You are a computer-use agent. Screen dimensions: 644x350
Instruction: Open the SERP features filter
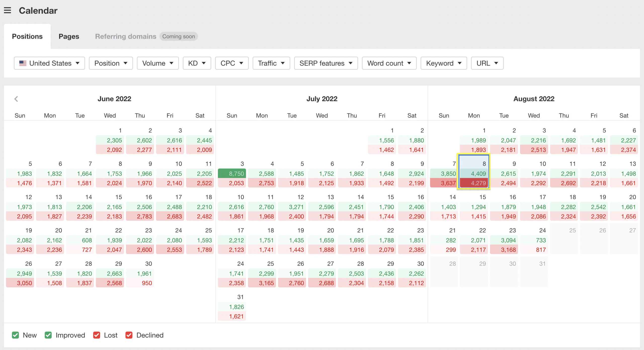coord(326,63)
